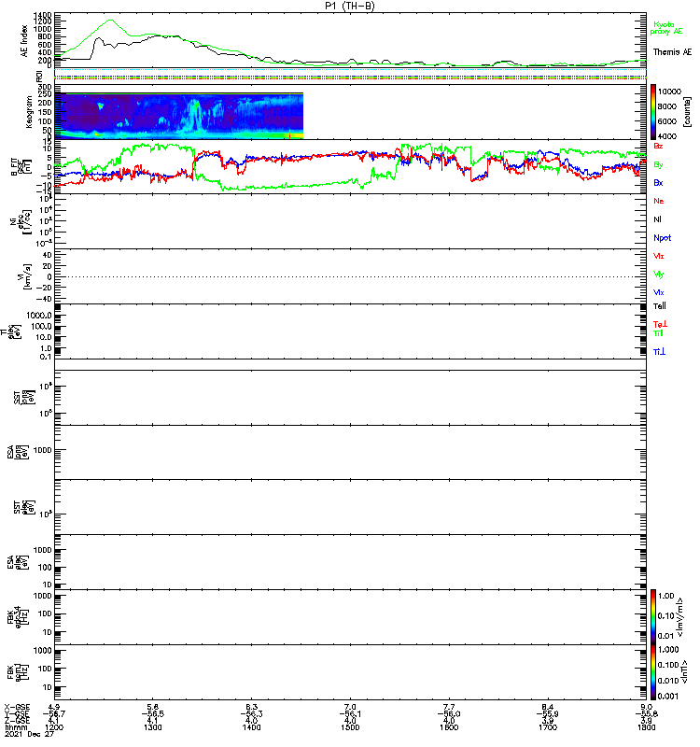Viewport: 700px width, 747px height.
Task: Click the black Themis AE legend label
Action: coord(672,51)
